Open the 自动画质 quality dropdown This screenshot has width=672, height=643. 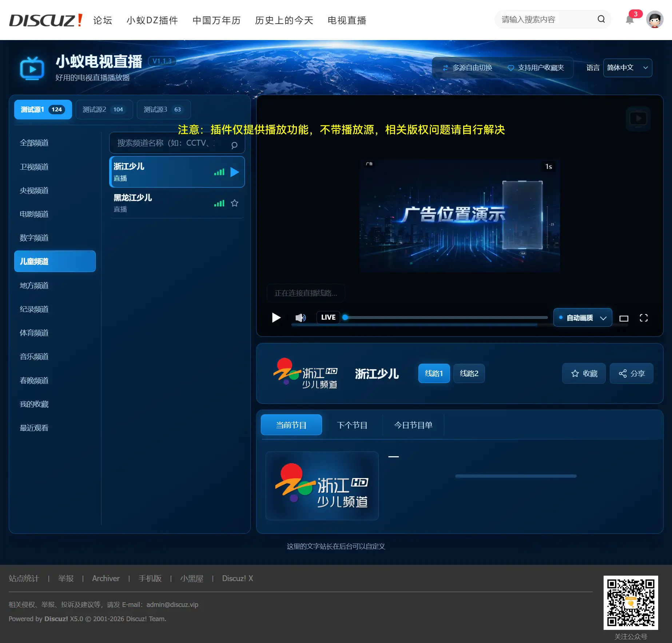[582, 317]
